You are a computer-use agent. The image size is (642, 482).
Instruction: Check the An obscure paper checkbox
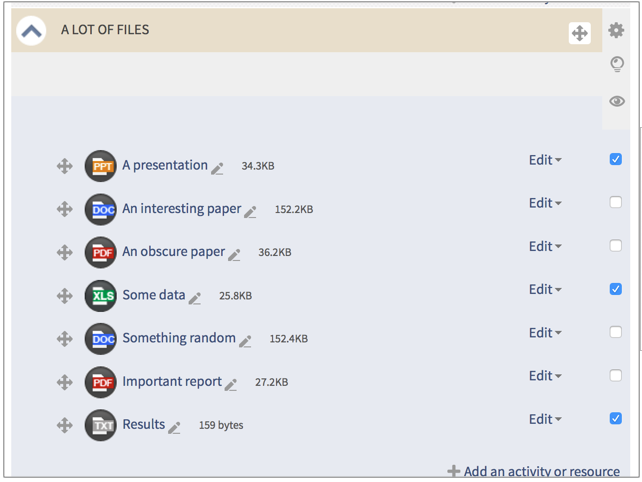coord(615,245)
